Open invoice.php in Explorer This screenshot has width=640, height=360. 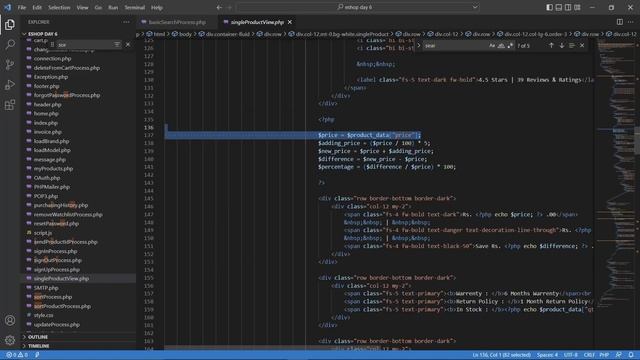pos(47,132)
